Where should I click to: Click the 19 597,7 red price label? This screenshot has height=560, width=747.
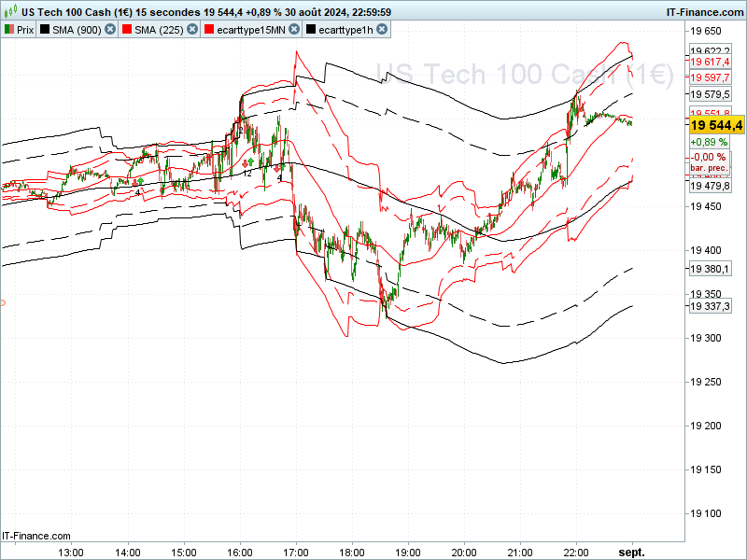pyautogui.click(x=710, y=77)
